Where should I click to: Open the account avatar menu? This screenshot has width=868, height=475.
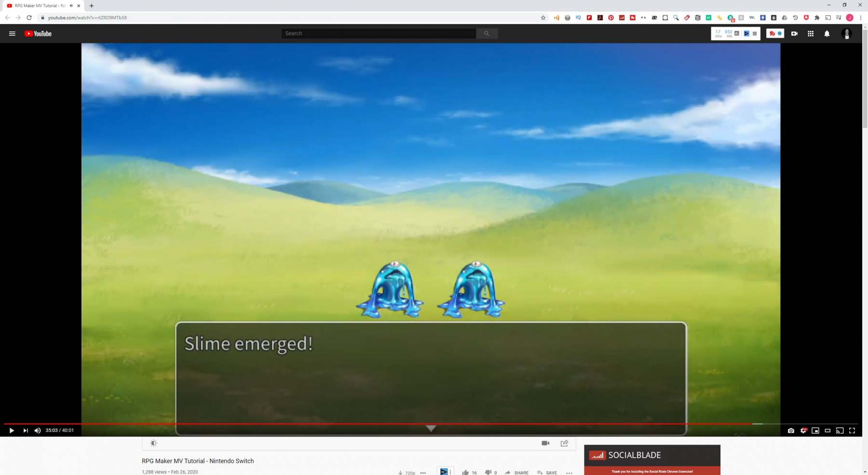pyautogui.click(x=846, y=33)
